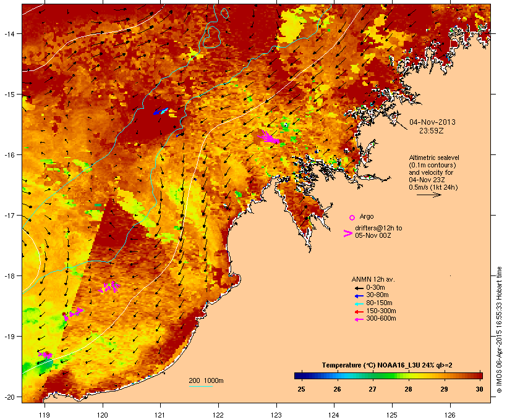
Task: Click the 0.5m/s velocity scale arrow
Action: click(428, 195)
